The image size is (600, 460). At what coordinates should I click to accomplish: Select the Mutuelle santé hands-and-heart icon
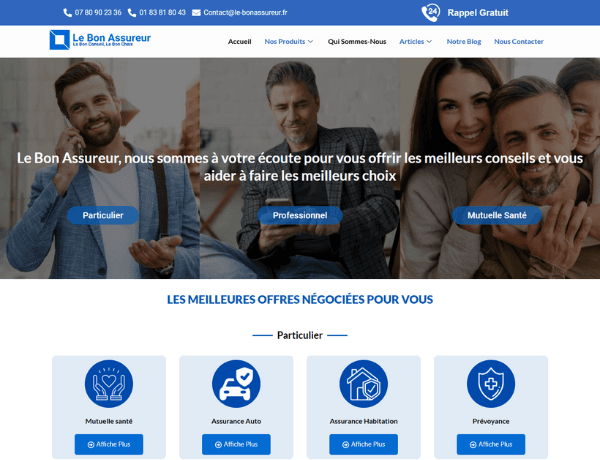coord(109,383)
